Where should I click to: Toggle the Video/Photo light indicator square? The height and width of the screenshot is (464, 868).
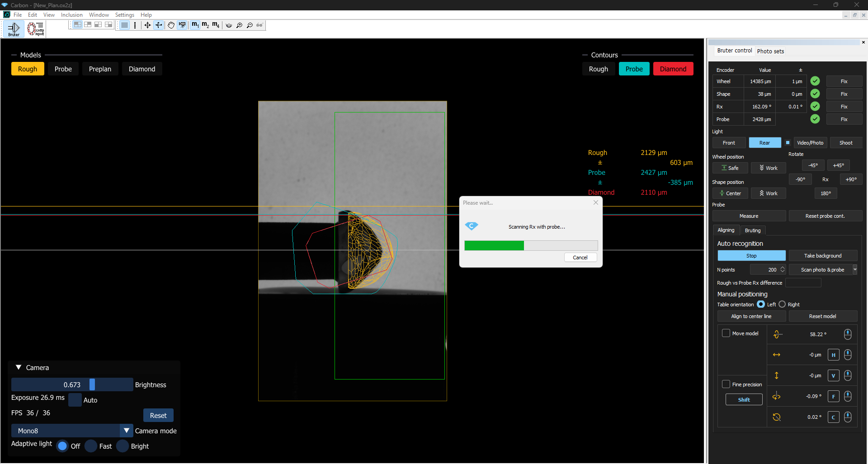click(788, 143)
